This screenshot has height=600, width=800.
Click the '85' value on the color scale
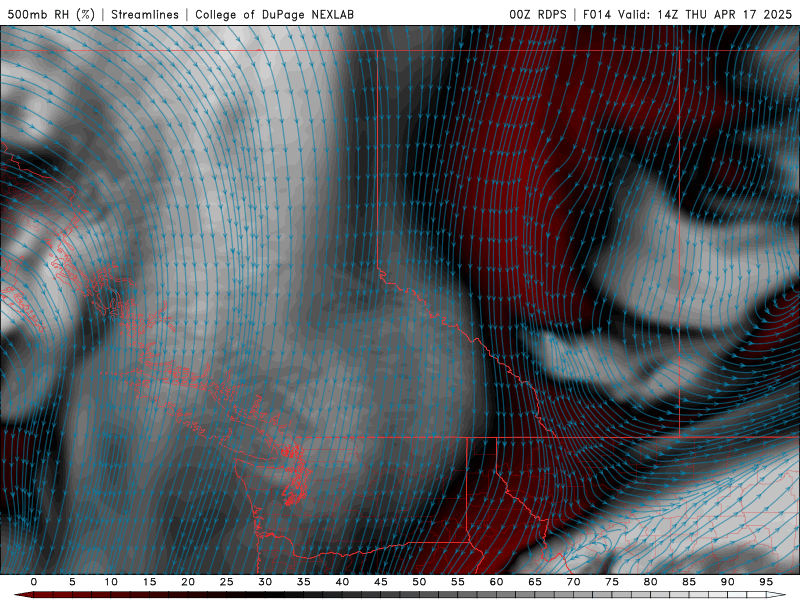pos(689,582)
